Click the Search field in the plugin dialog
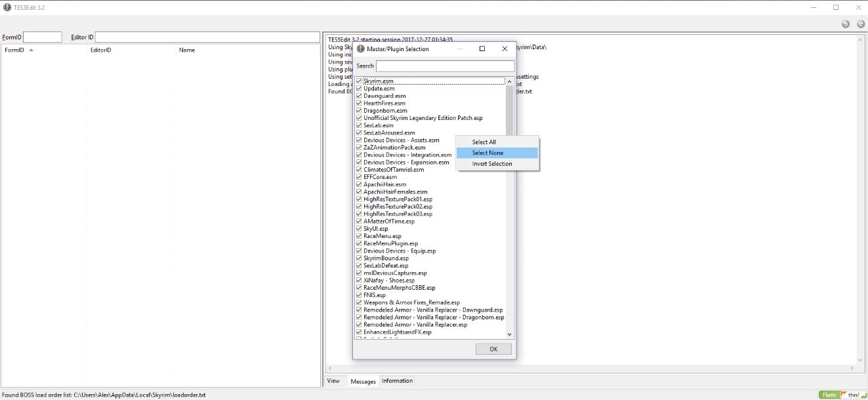This screenshot has width=868, height=400. point(445,66)
